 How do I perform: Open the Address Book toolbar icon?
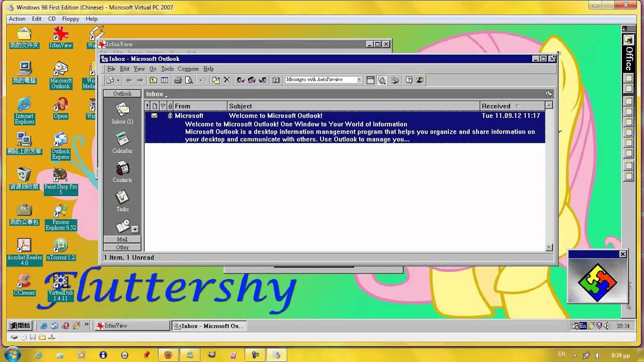pyautogui.click(x=276, y=80)
